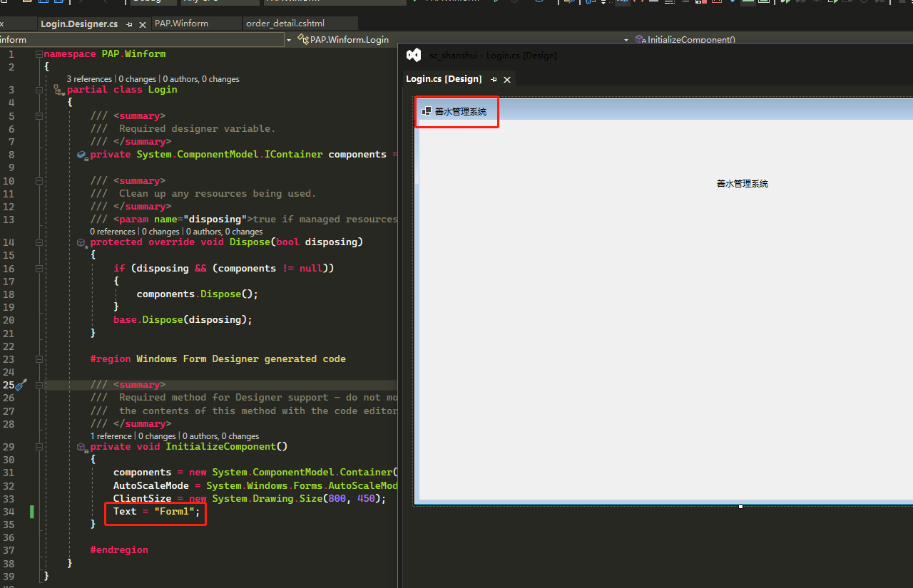Open '1 reference' CodeLens above InitializeComponent
Screen dimensions: 913x588
[111, 436]
